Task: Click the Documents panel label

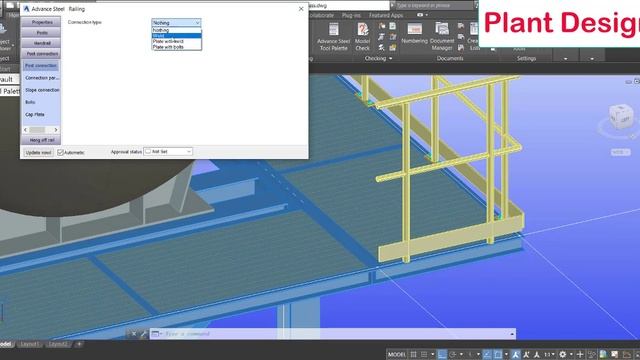Action: 450,59
